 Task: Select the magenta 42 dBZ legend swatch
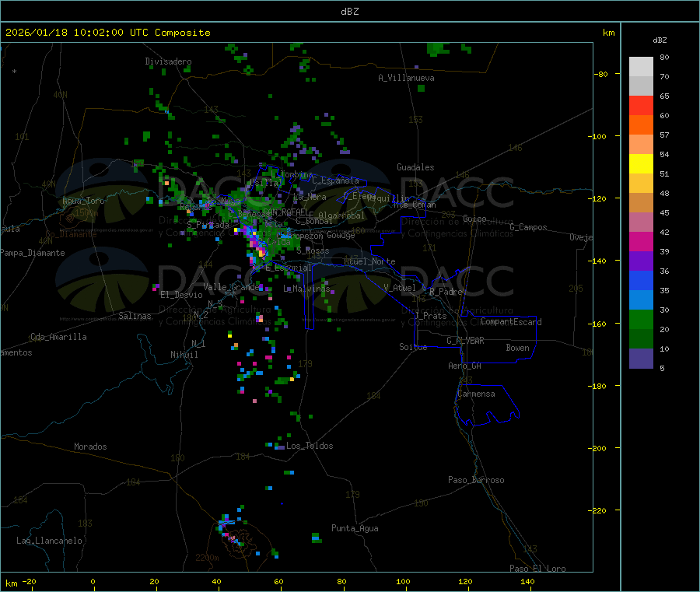(x=641, y=241)
